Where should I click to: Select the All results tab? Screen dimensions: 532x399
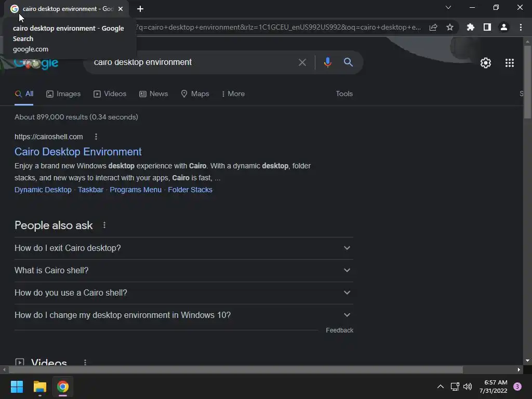pos(24,94)
